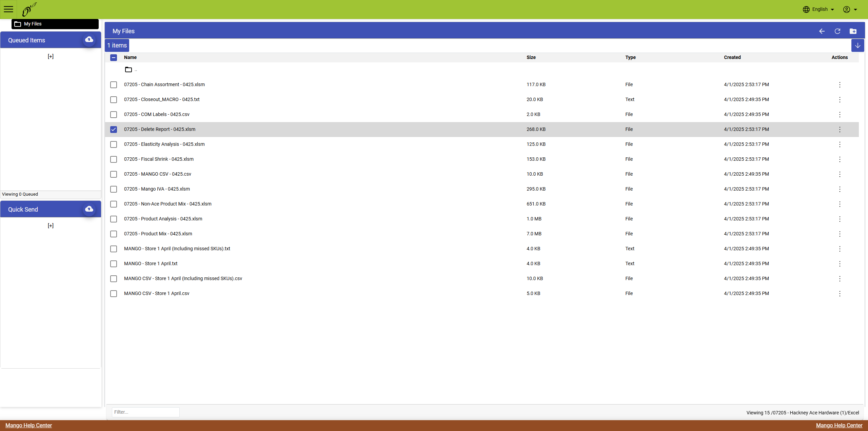Screen dimensions: 868x431
Task: Click into the Filter input field
Action: point(145,412)
